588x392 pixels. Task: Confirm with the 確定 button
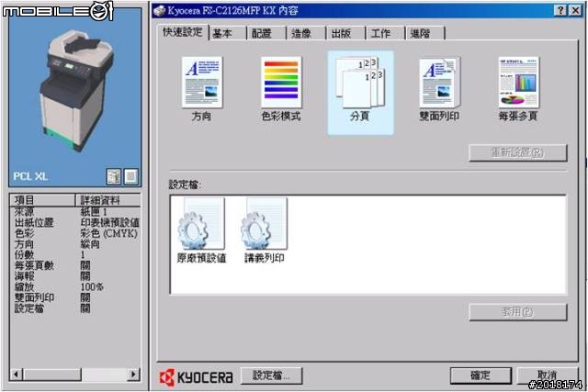pos(481,375)
